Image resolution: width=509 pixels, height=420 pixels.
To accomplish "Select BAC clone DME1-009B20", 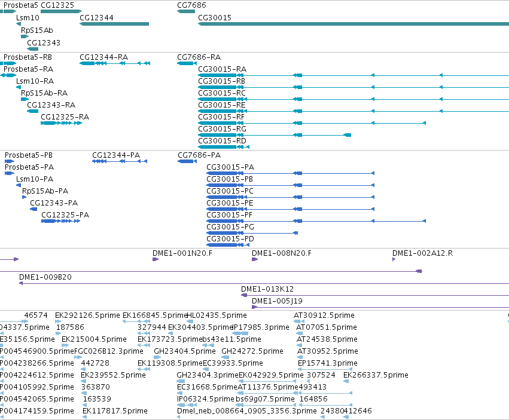I will tap(45, 277).
